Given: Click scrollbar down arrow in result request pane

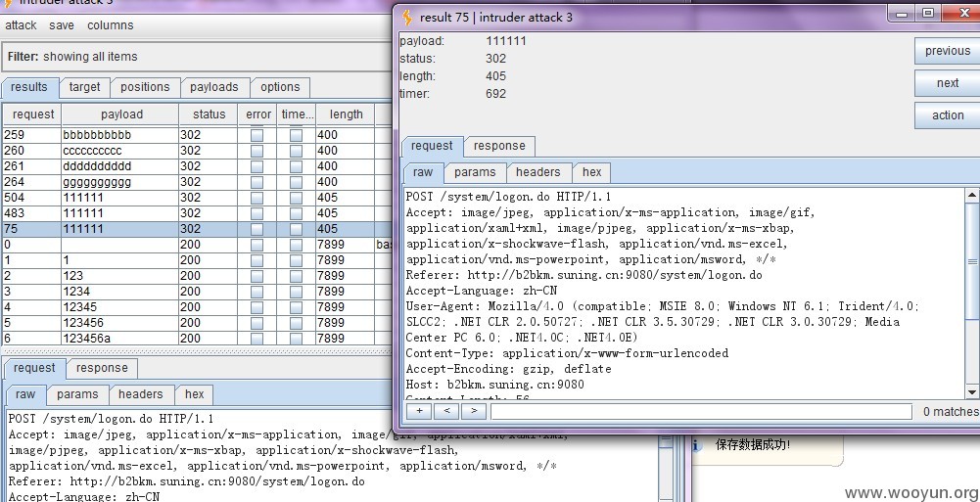Looking at the screenshot, I should (972, 391).
